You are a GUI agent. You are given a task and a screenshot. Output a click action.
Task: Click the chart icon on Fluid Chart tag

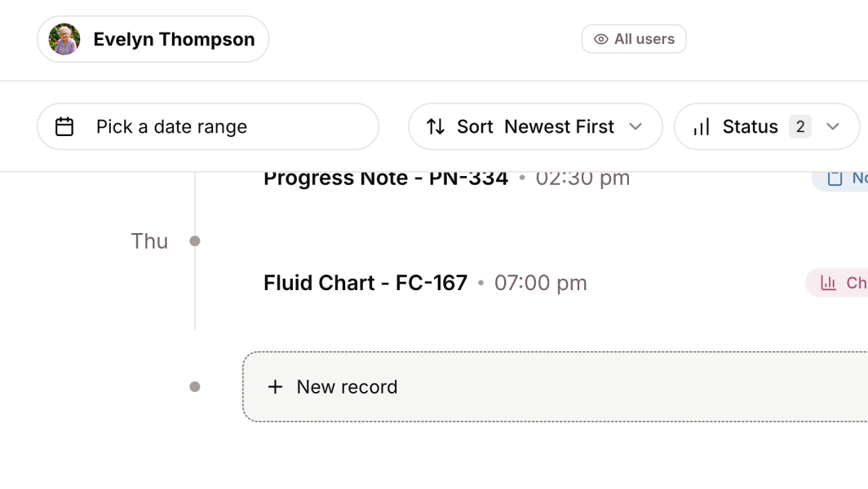pos(829,283)
